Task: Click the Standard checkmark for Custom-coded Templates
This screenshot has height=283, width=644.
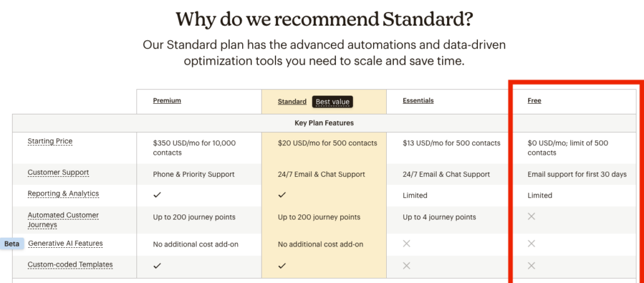Action: pos(282,265)
